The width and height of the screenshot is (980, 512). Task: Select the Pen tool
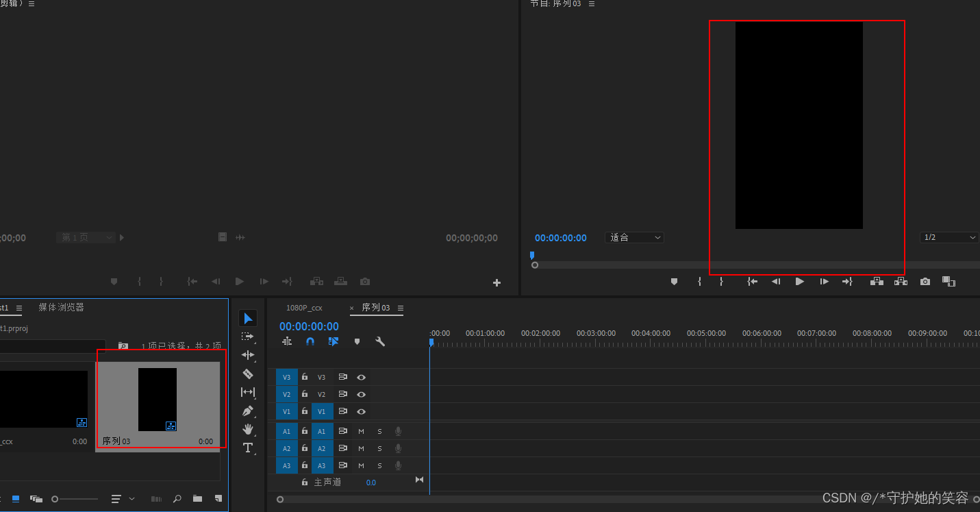point(248,411)
